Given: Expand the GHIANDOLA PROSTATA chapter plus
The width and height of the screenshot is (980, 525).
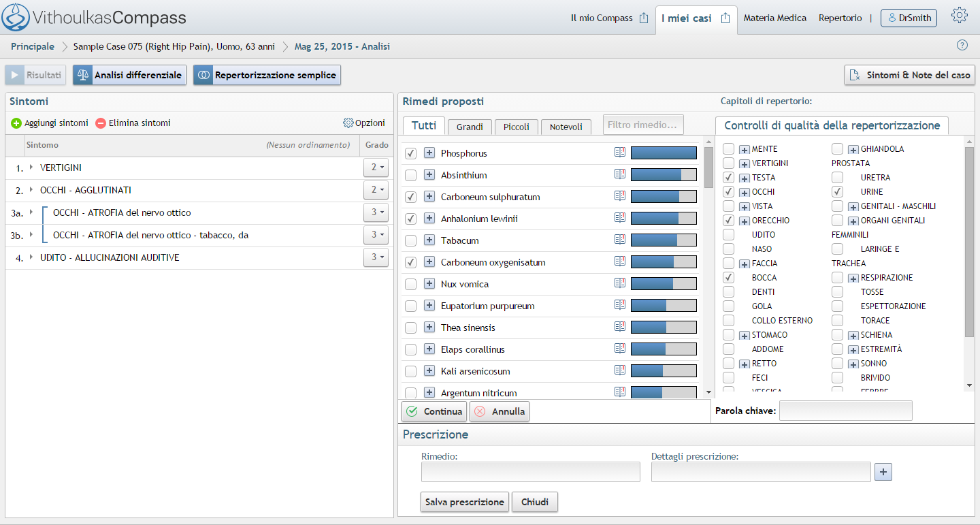Looking at the screenshot, I should click(x=853, y=149).
